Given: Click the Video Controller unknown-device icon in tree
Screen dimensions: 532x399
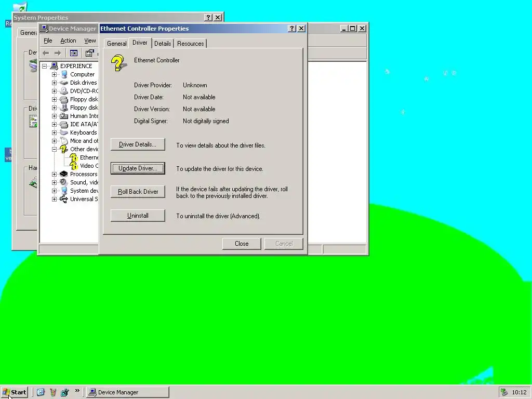Looking at the screenshot, I should tap(74, 166).
